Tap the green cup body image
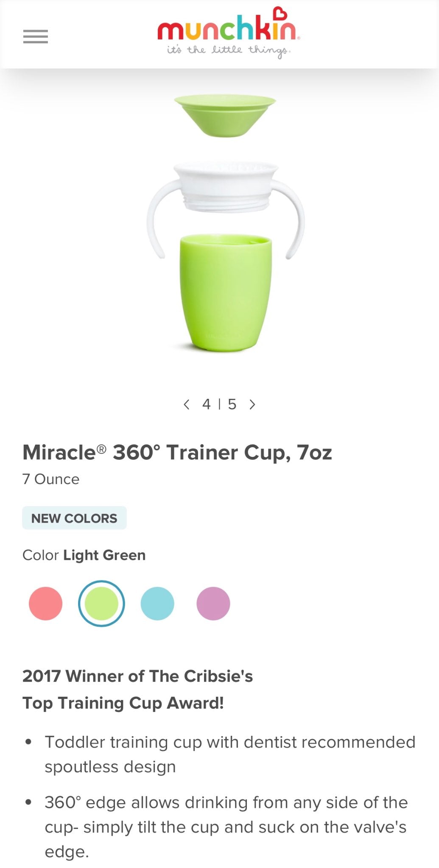Viewport: 439px width, 868px height. tap(225, 292)
